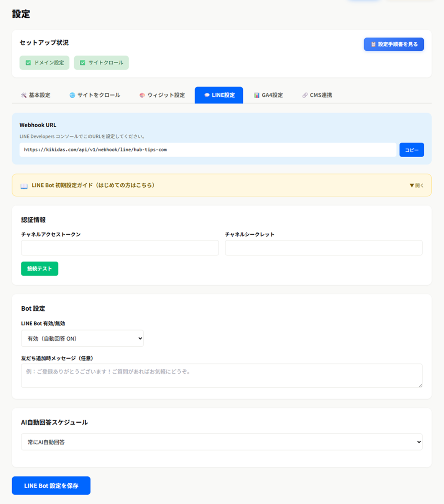Image resolution: width=444 pixels, height=504 pixels.
Task: Click the 設定 page title
Action: (x=21, y=14)
